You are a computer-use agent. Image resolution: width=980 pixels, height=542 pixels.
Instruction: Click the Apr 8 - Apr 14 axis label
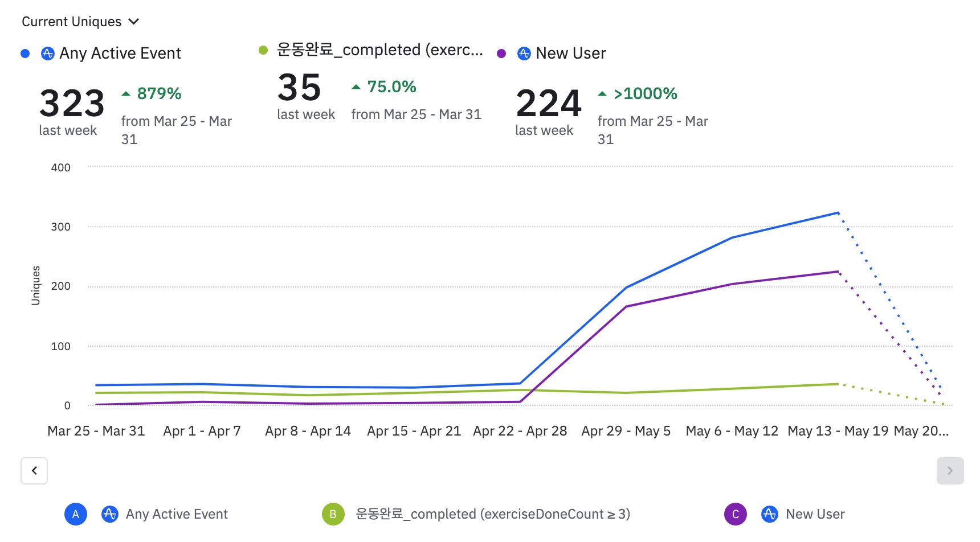coord(308,431)
